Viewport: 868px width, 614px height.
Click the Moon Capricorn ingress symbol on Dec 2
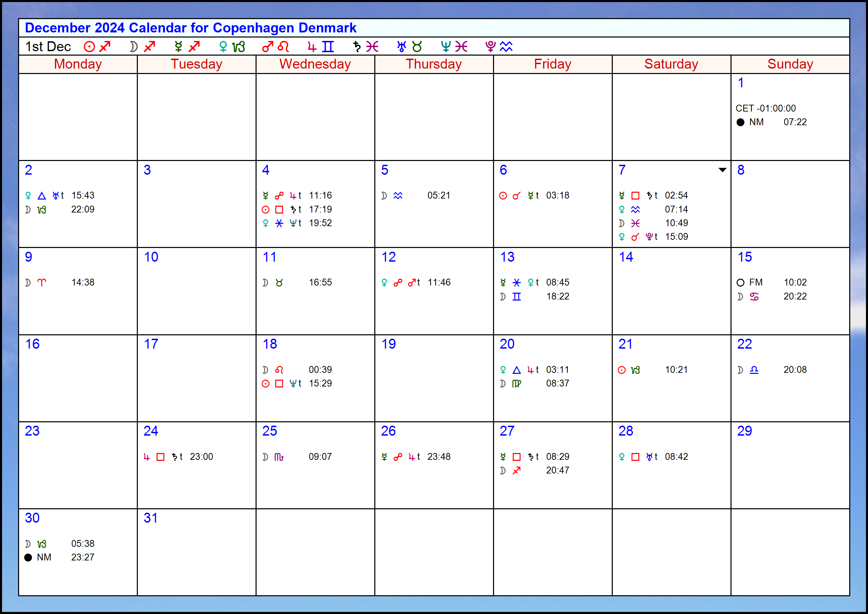pos(42,210)
